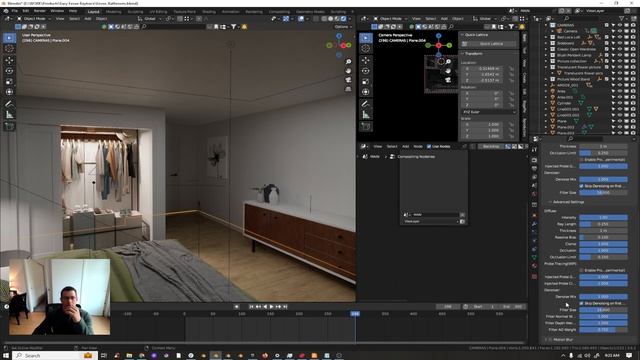Viewport: 640px width, 360px height.
Task: Switch to the Compositing workspace tab
Action: coord(279,12)
